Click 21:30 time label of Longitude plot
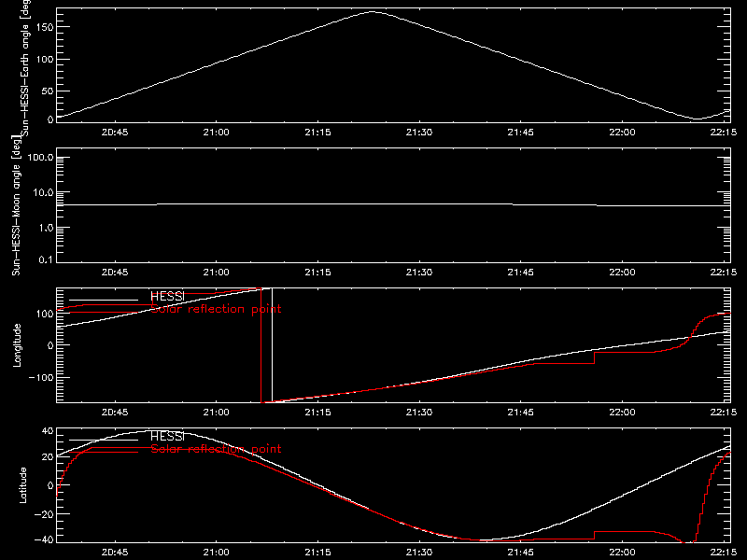 [419, 412]
